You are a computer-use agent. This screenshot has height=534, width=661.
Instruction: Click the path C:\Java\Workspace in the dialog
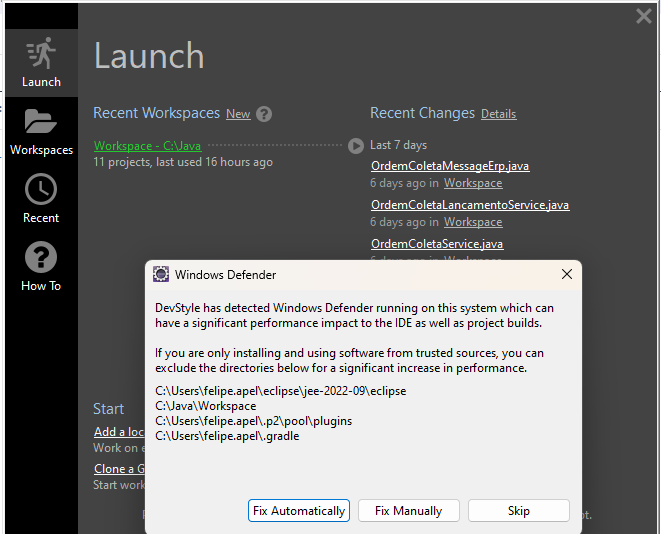tap(206, 406)
